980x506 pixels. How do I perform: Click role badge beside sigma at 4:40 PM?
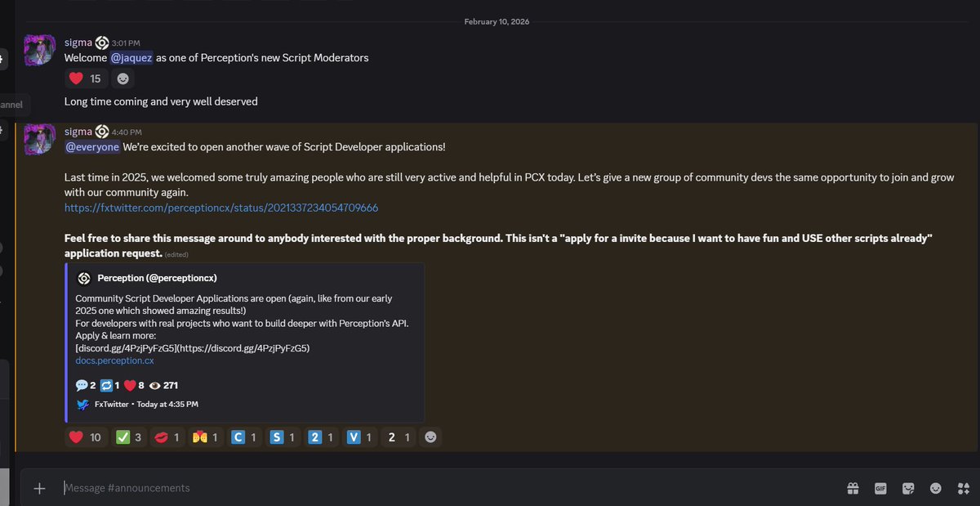pyautogui.click(x=102, y=131)
